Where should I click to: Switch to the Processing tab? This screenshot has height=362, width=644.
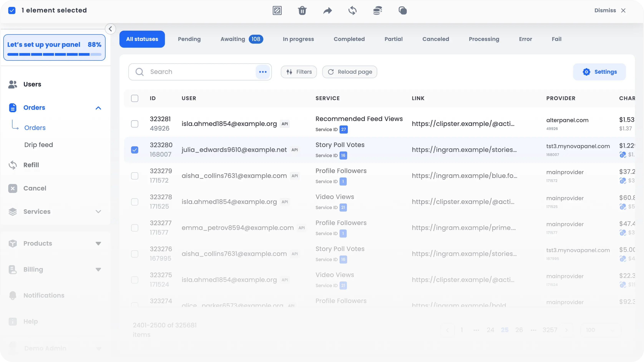[x=484, y=39]
